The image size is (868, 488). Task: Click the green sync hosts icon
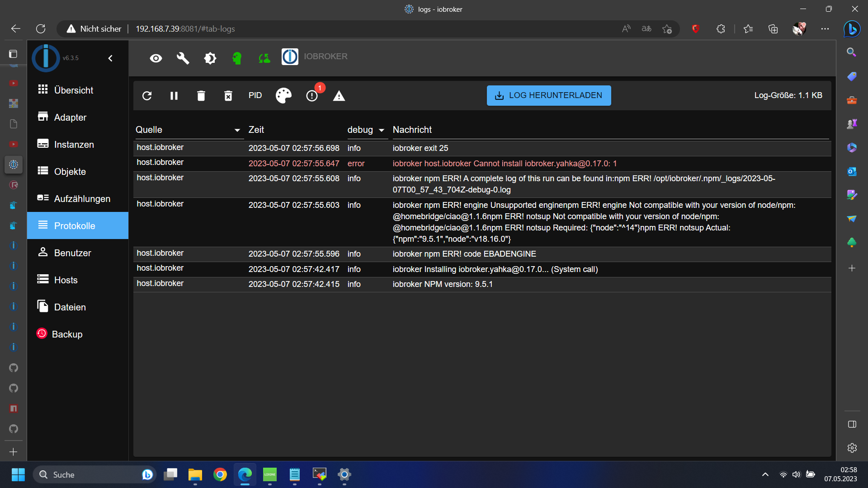tap(264, 58)
